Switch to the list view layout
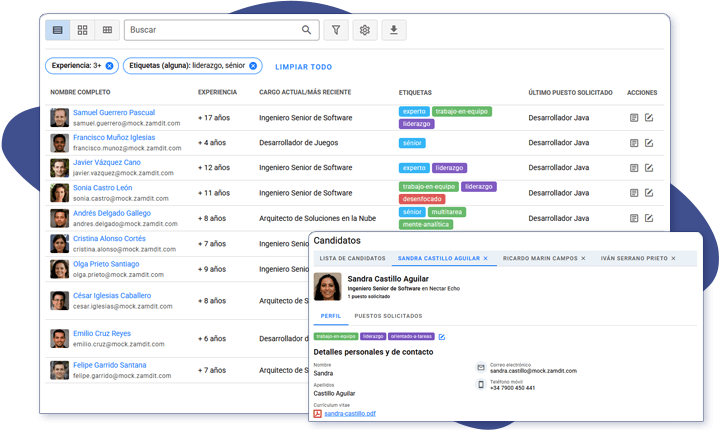This screenshot has width=720, height=430. click(x=58, y=30)
